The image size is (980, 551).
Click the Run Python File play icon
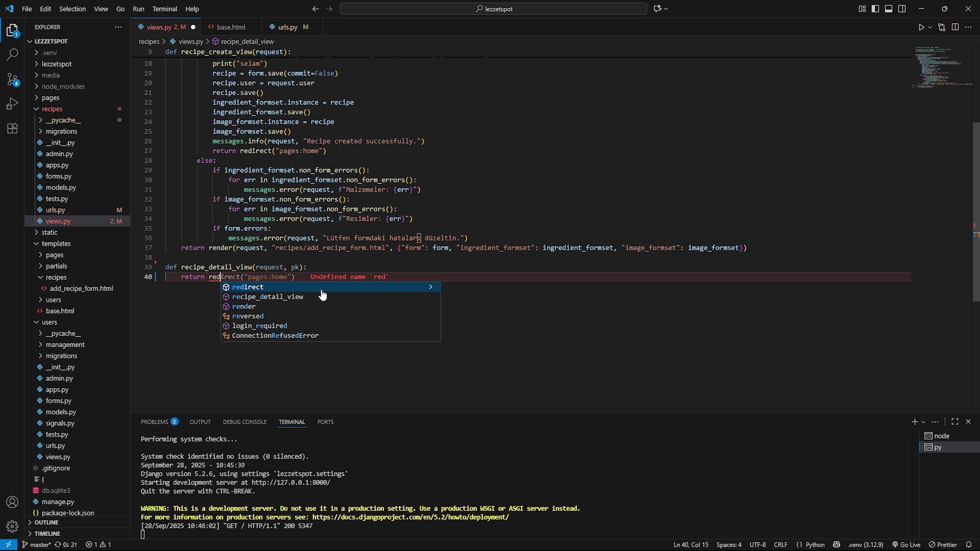(x=921, y=27)
